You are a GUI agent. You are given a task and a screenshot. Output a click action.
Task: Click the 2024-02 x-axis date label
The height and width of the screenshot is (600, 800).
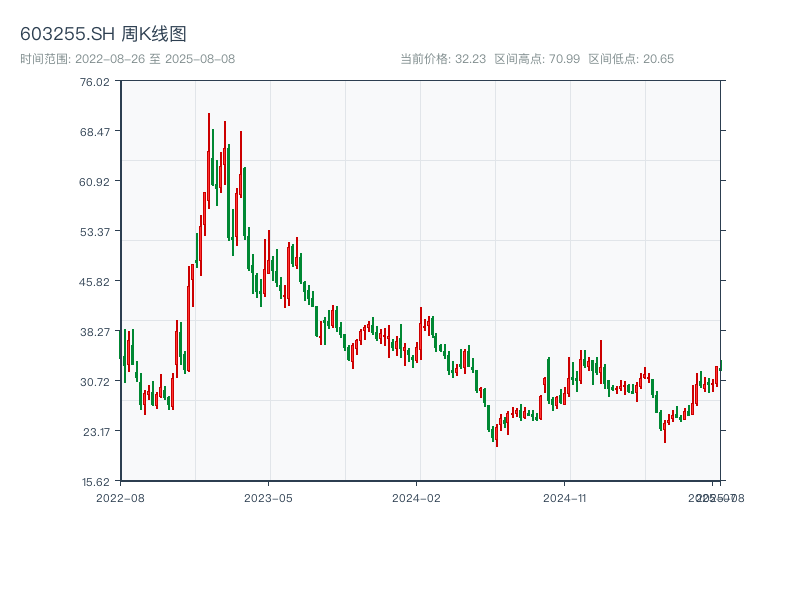tap(417, 497)
